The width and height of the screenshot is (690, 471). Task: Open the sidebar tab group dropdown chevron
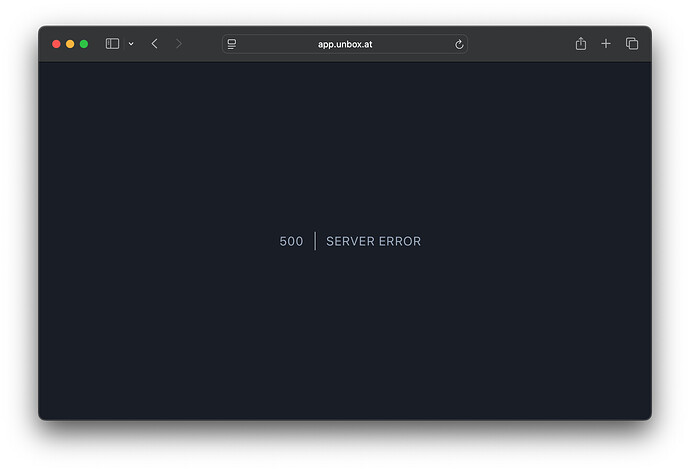click(131, 44)
